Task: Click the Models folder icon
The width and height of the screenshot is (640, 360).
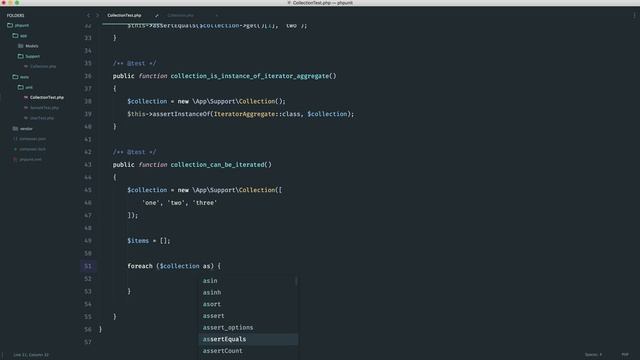Action: click(20, 46)
